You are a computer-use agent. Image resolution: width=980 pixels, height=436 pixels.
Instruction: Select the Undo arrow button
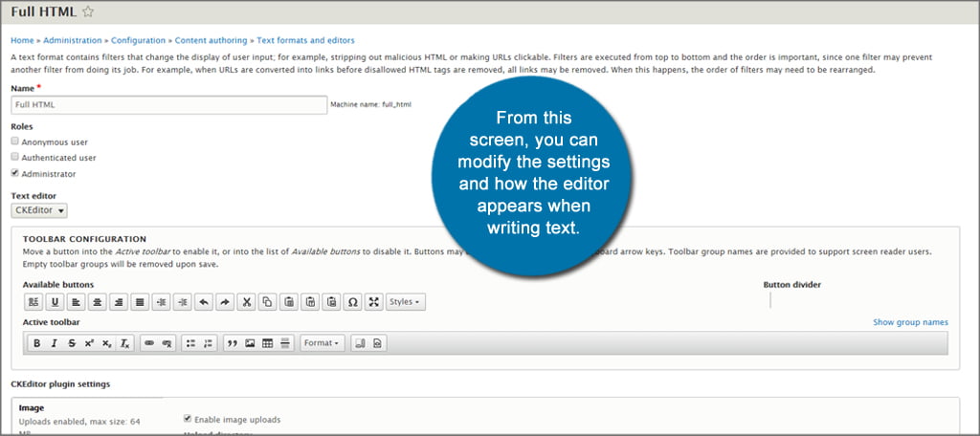coord(203,302)
